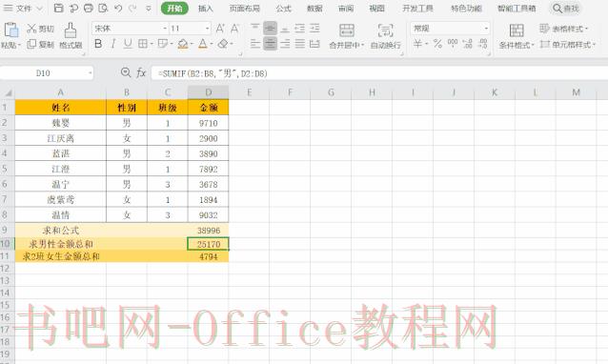Open the Conditional Formatting icon
608x364 pixels.
pyautogui.click(x=517, y=30)
